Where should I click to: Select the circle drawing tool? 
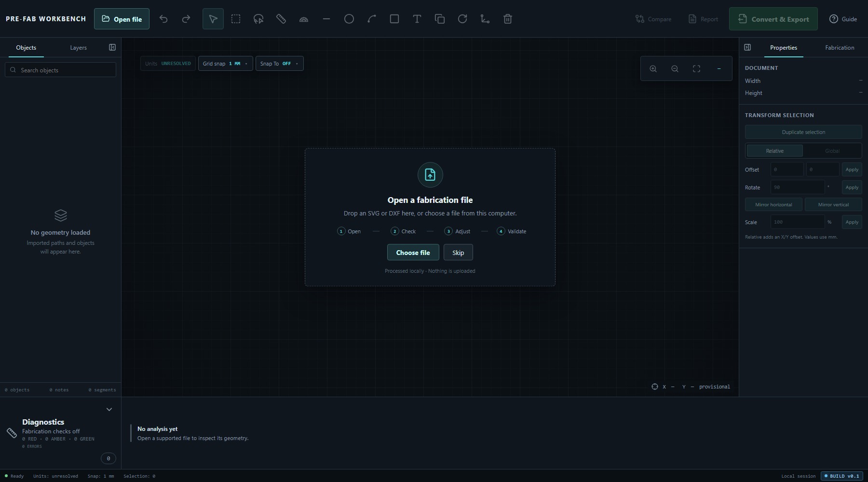pyautogui.click(x=349, y=19)
